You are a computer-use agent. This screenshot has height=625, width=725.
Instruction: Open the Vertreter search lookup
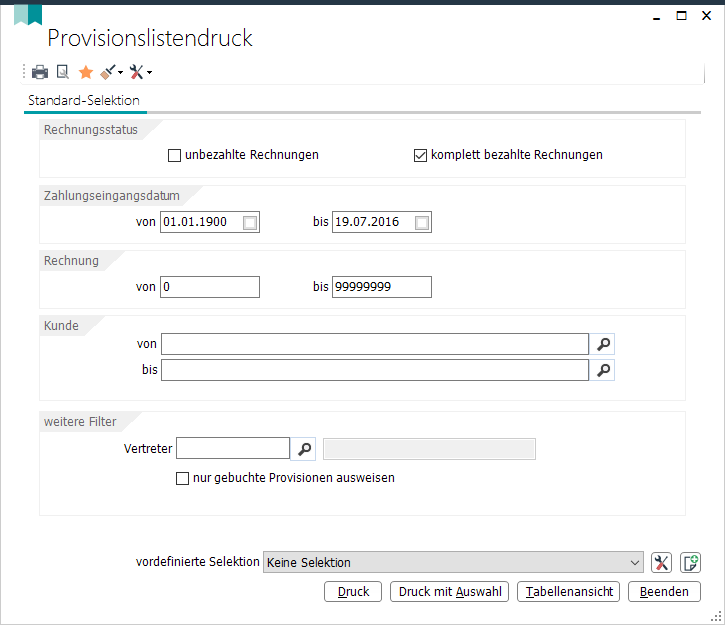coord(304,449)
